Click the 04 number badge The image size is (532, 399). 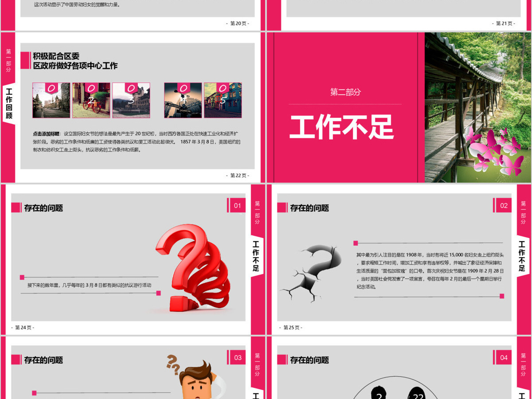point(503,357)
